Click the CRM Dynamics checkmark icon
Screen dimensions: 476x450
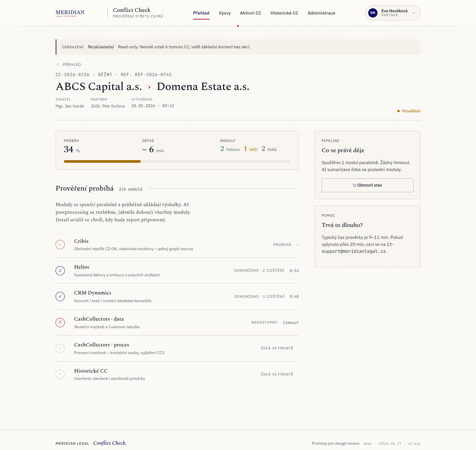[x=60, y=296]
